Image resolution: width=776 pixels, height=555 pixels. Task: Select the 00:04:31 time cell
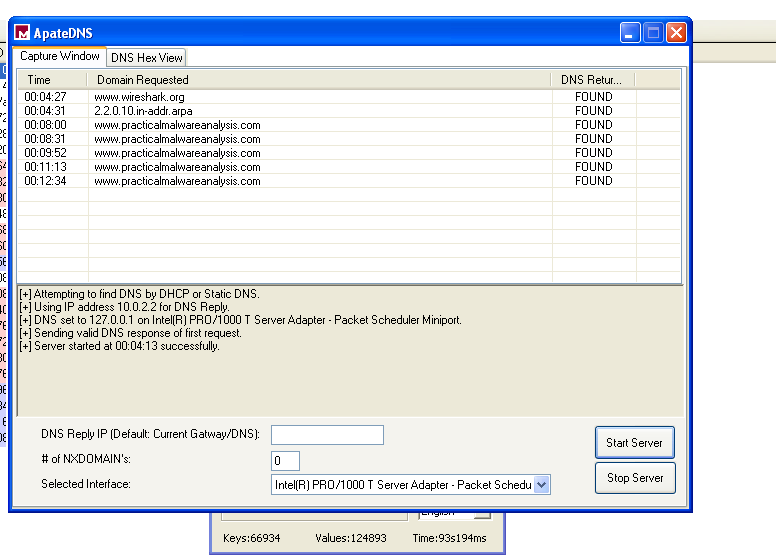(x=45, y=111)
